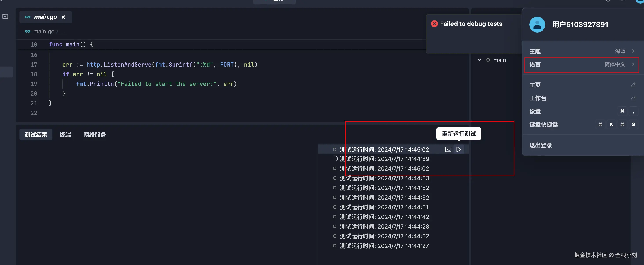The image size is (644, 265).
Task: Switch to the 终端 tab
Action: 65,134
